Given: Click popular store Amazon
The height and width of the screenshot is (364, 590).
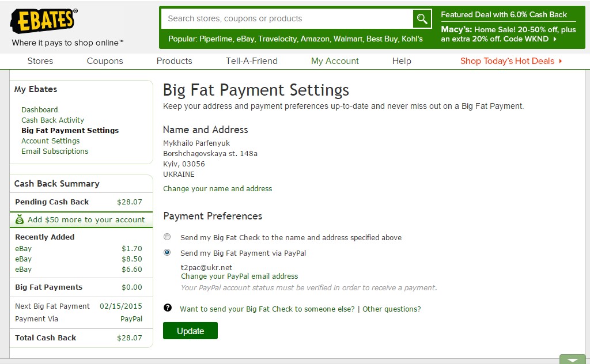Looking at the screenshot, I should [315, 39].
